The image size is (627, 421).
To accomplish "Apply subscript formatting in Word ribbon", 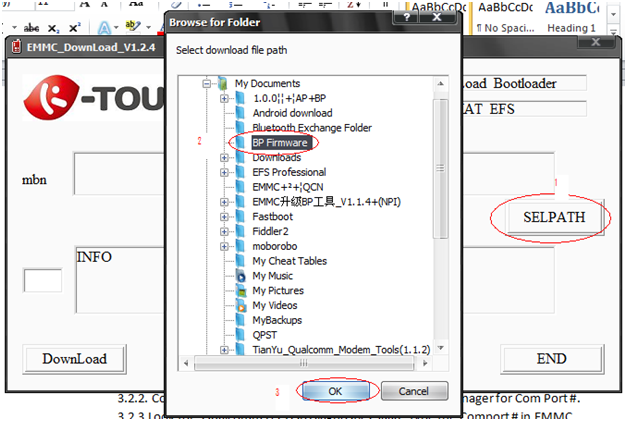I will (x=53, y=28).
